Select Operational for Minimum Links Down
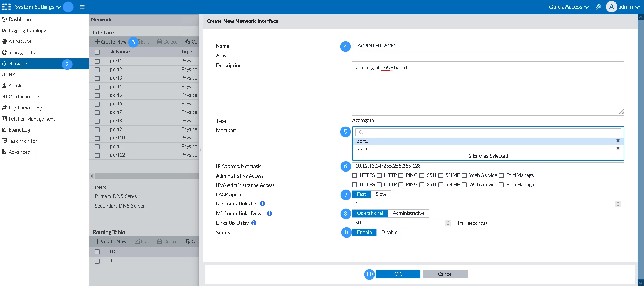This screenshot has height=286, width=644. coord(370,213)
